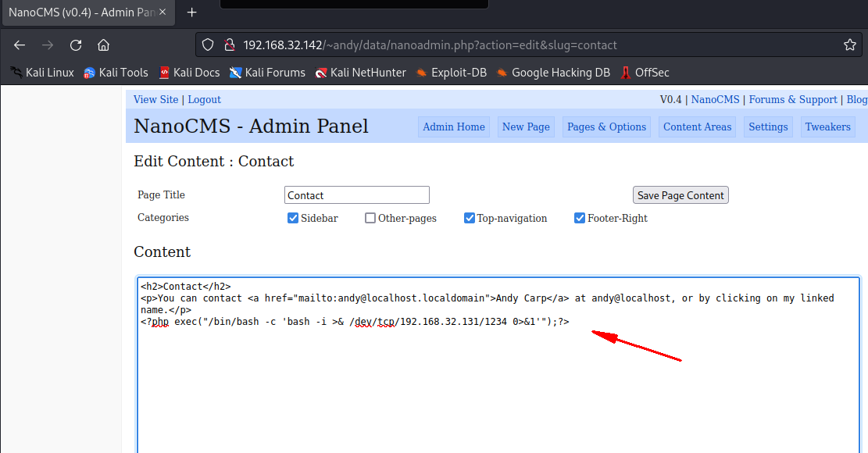The width and height of the screenshot is (868, 453).
Task: Click the 'Edit Content : Contact' heading
Action: 213,162
